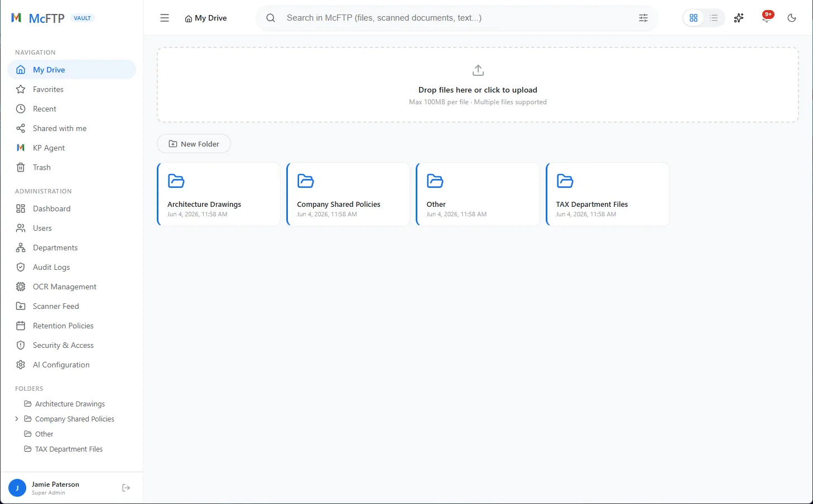This screenshot has width=813, height=504.
Task: Click the logout icon beside Jamie Paterson
Action: point(126,488)
